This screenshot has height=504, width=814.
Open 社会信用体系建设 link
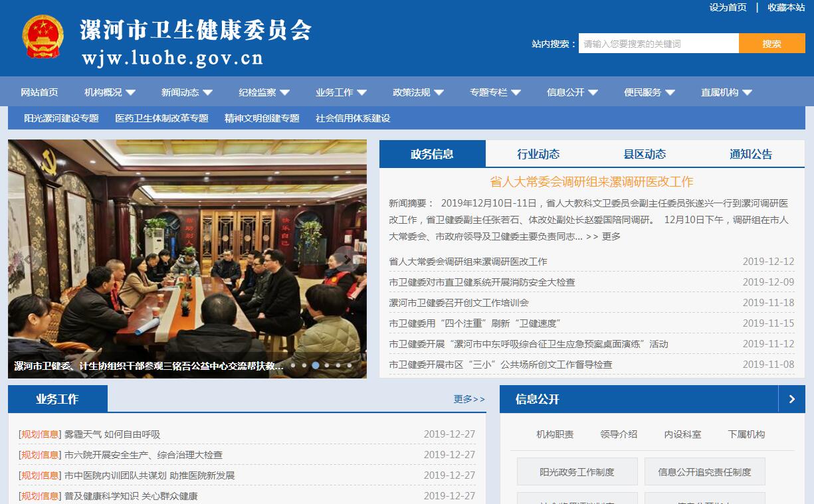coord(353,118)
